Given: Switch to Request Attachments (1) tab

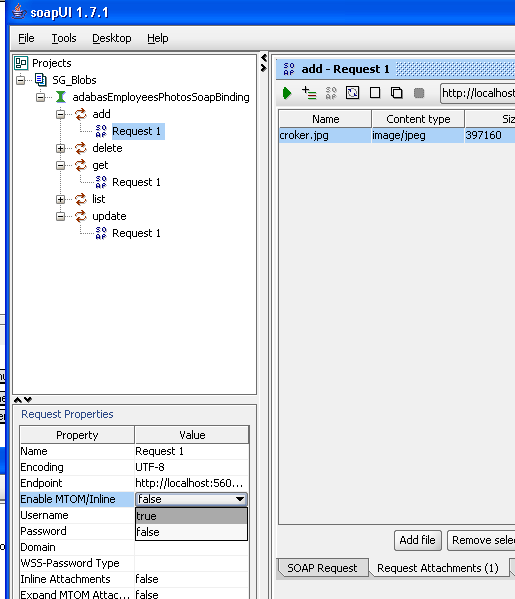Looking at the screenshot, I should coord(438,568).
